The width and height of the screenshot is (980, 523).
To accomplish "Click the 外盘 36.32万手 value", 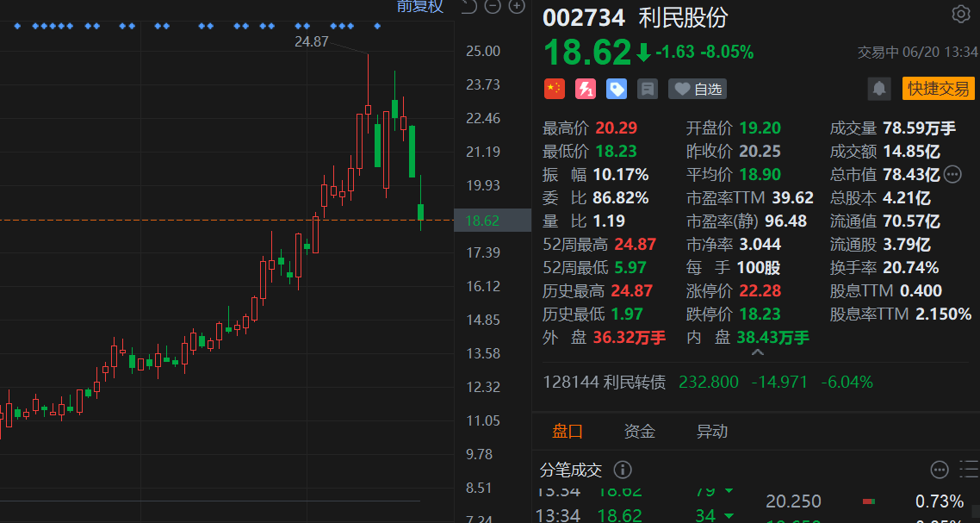I will 630,338.
